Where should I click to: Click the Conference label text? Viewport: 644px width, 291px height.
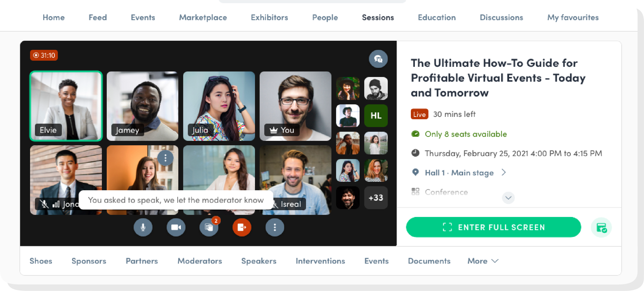click(446, 192)
